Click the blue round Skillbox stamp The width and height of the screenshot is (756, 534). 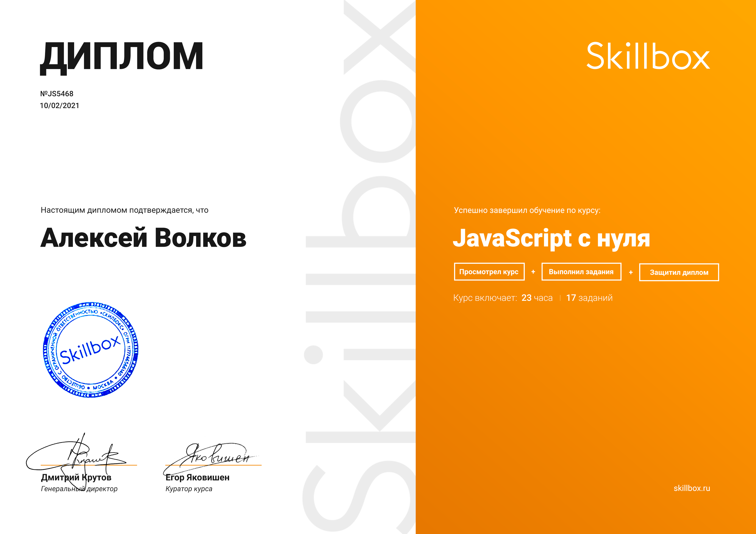click(x=91, y=350)
